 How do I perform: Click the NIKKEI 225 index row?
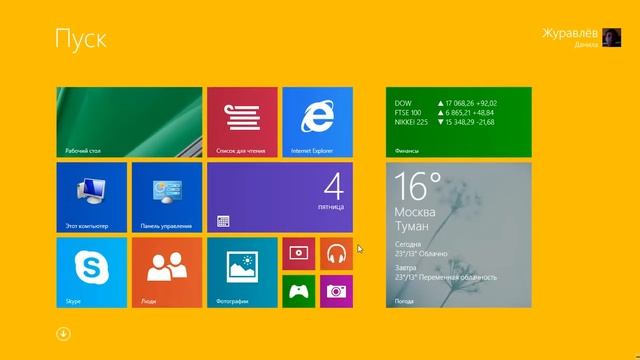click(444, 122)
